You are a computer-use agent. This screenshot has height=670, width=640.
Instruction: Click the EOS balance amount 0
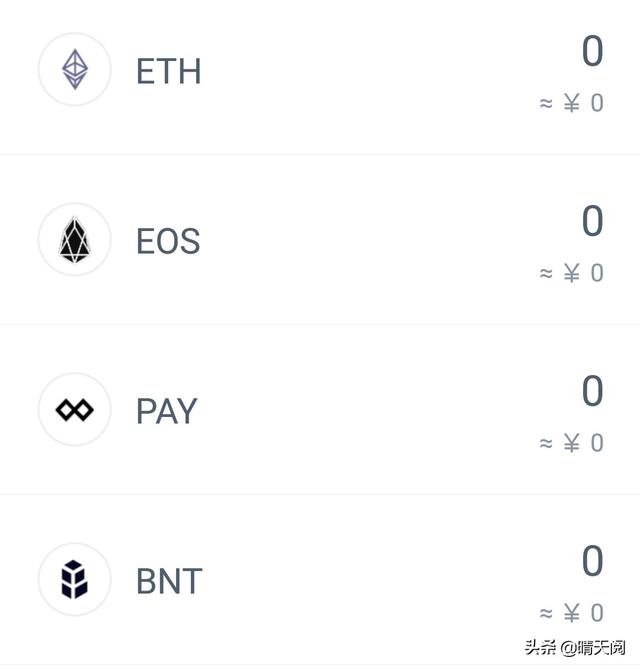[592, 221]
